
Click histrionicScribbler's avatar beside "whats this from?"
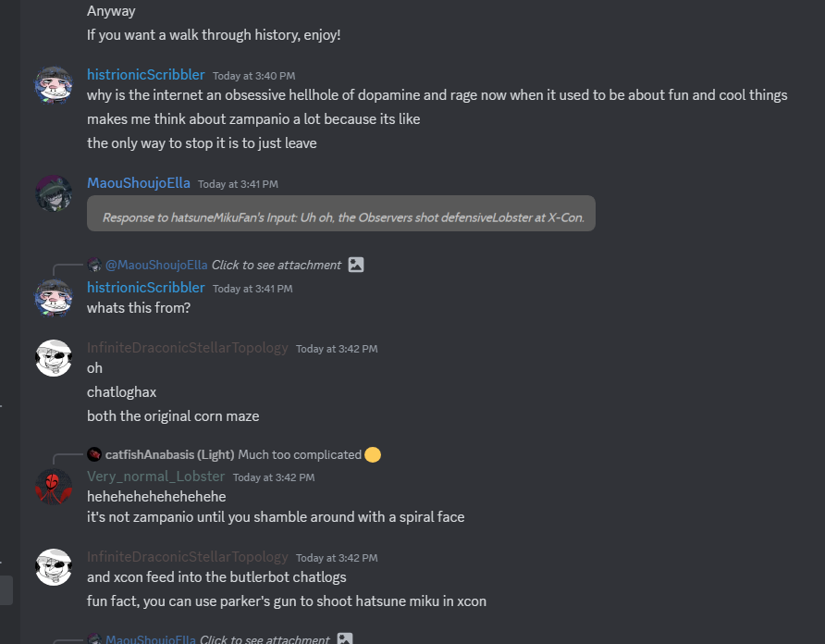pyautogui.click(x=54, y=297)
